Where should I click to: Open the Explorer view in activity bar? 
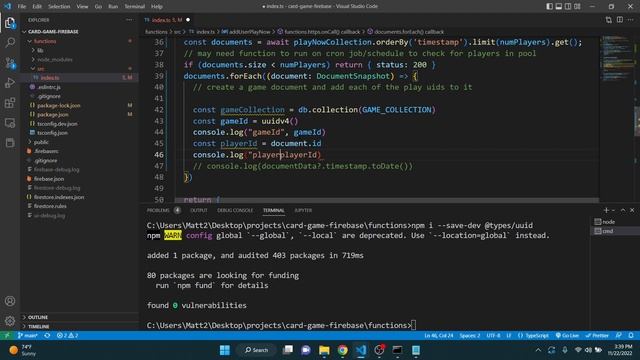[x=10, y=23]
